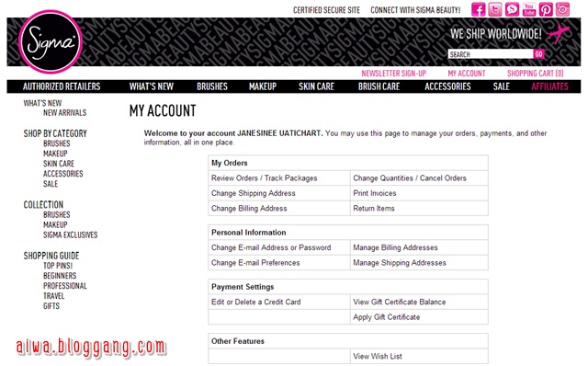Open Change Shipping Address

[x=254, y=193]
